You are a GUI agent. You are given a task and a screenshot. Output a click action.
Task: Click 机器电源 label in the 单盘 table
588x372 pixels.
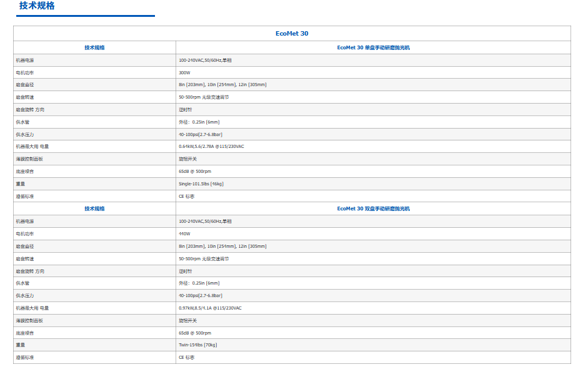pyautogui.click(x=25, y=61)
